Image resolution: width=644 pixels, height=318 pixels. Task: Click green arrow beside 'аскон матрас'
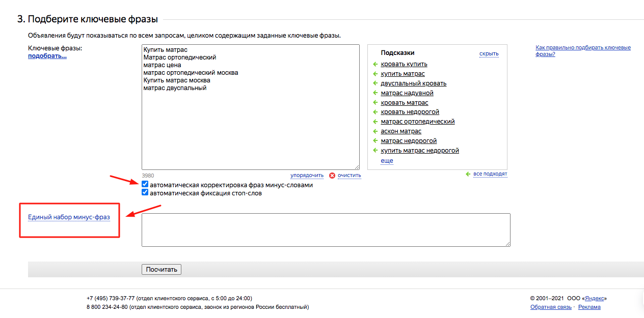click(375, 131)
